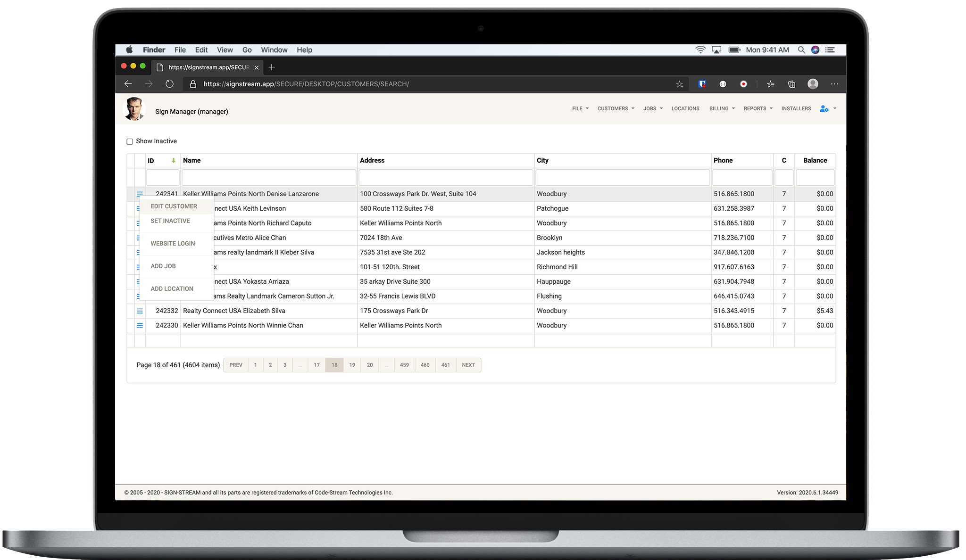966x560 pixels.
Task: Jump to page 19
Action: [352, 365]
